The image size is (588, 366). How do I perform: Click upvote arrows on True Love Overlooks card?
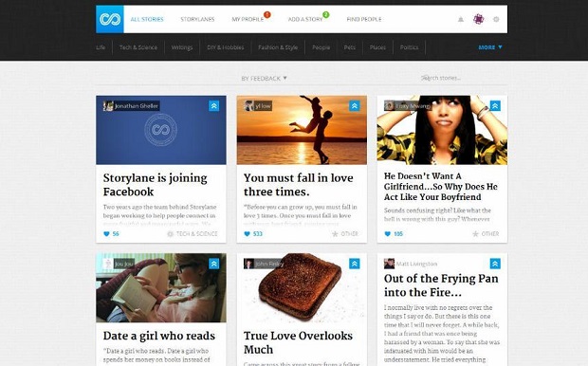pos(355,264)
